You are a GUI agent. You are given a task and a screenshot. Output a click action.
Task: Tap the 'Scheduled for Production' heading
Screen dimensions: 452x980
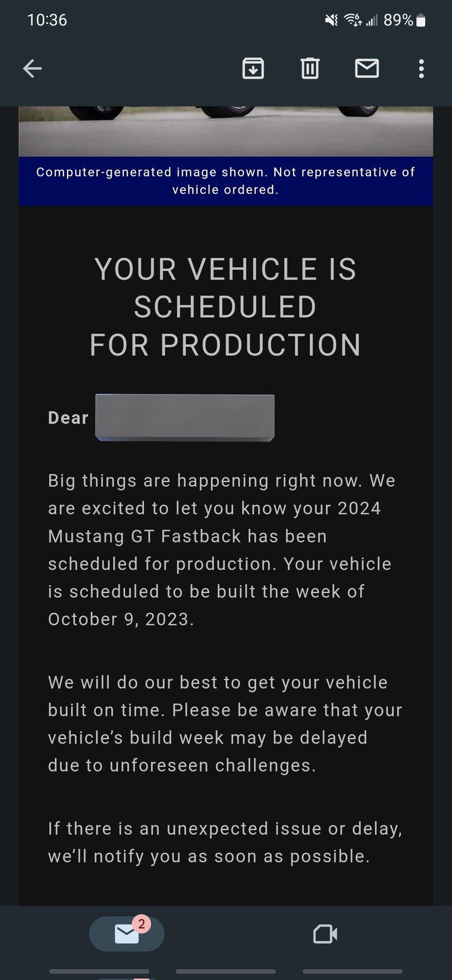coord(225,307)
